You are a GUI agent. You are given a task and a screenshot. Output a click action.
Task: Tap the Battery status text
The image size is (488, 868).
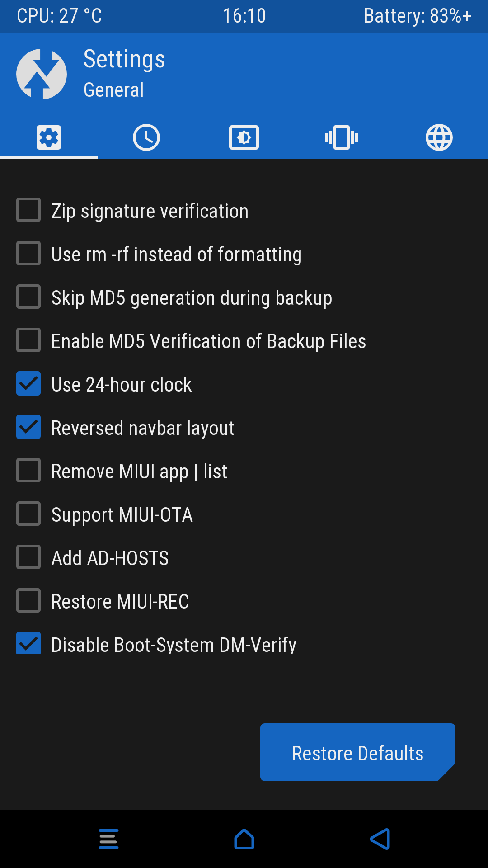tap(418, 16)
